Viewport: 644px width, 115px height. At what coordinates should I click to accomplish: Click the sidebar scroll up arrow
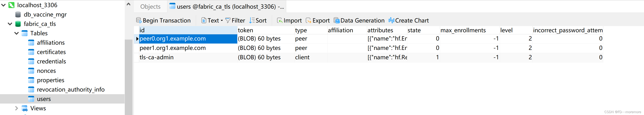(x=128, y=4)
